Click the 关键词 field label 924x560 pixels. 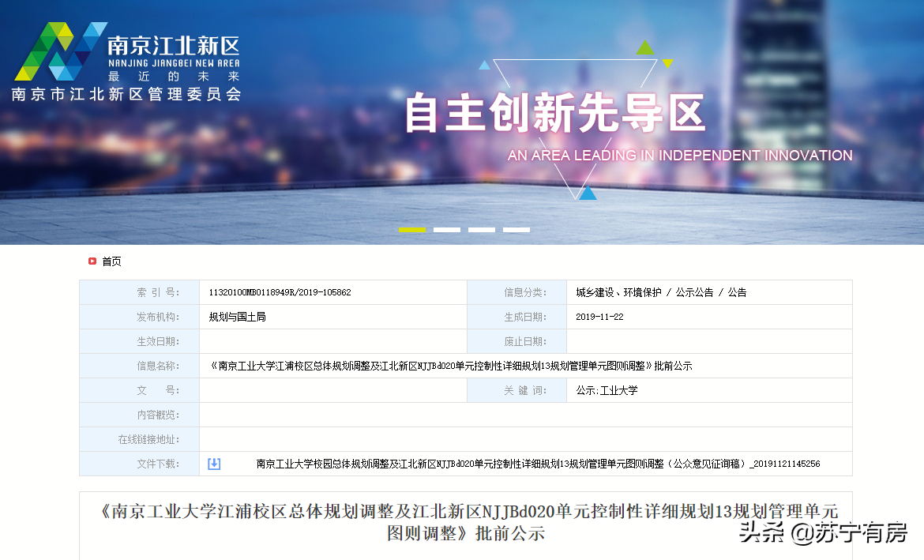point(525,391)
